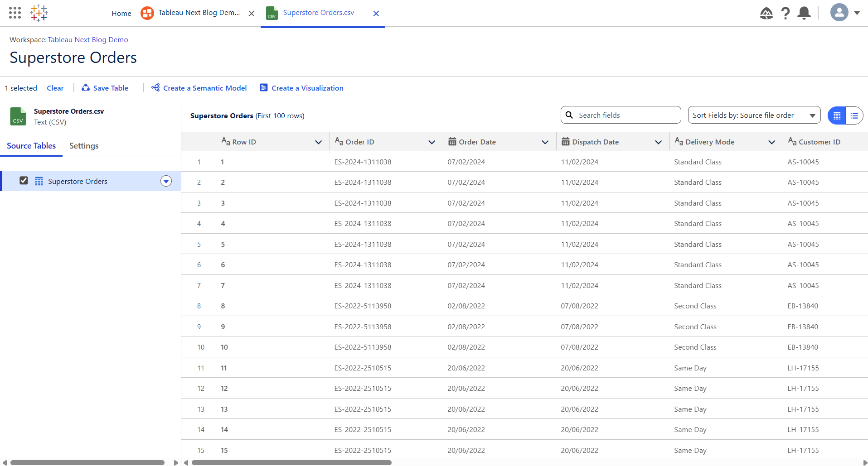The width and height of the screenshot is (868, 466).
Task: Select AS-10045 cell in row 7
Action: pos(825,285)
